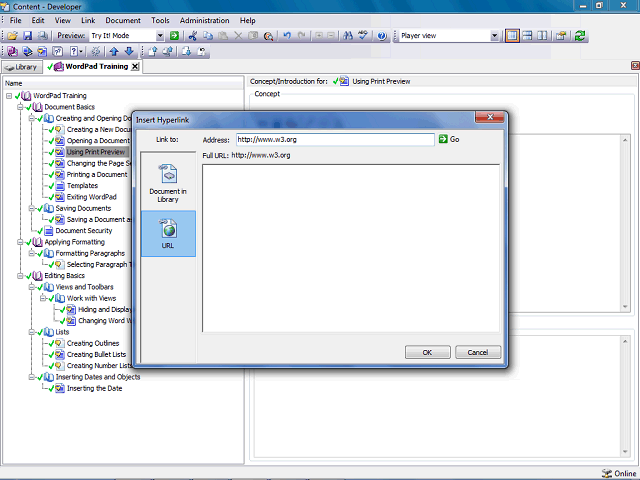Viewport: 640px width, 480px height.
Task: Select the Exiting WordPad topic
Action: pyautogui.click(x=92, y=197)
